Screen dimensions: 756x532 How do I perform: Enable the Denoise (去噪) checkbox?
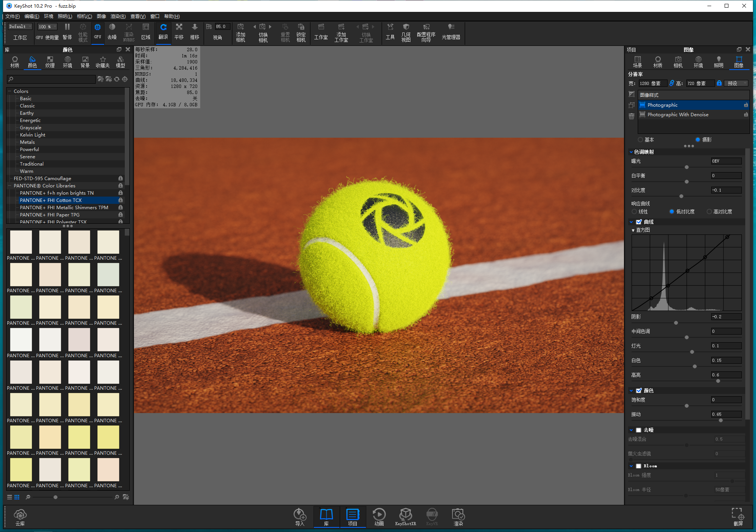click(638, 430)
